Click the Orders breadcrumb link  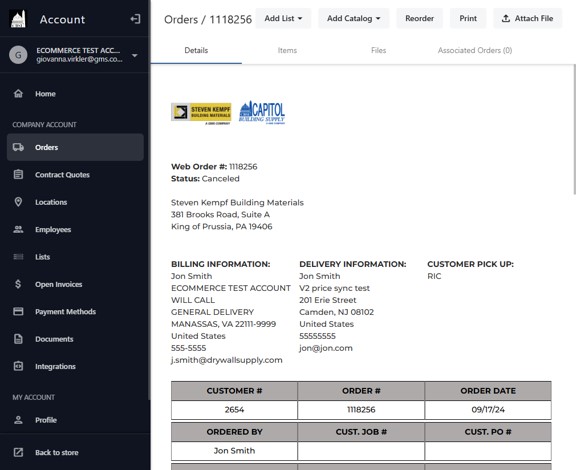point(181,19)
